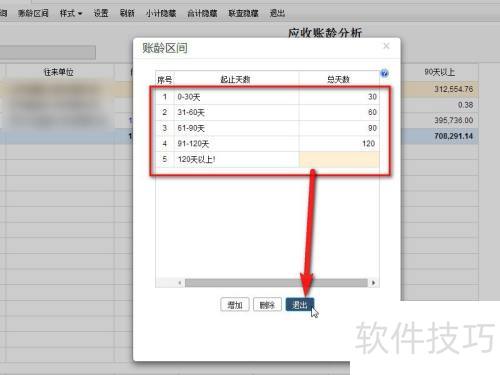Click 90天以上 header in background report
This screenshot has height=375, width=500.
pyautogui.click(x=440, y=72)
